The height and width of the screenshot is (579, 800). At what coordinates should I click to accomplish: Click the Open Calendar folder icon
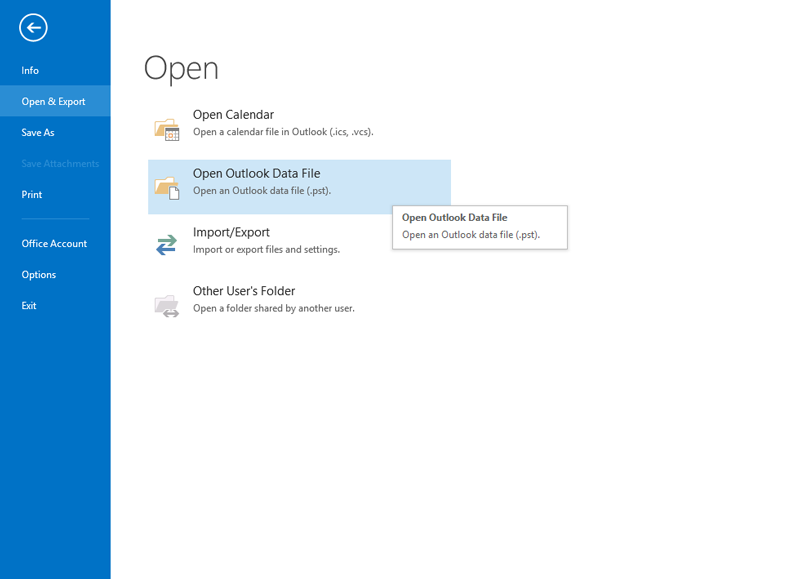pos(167,130)
